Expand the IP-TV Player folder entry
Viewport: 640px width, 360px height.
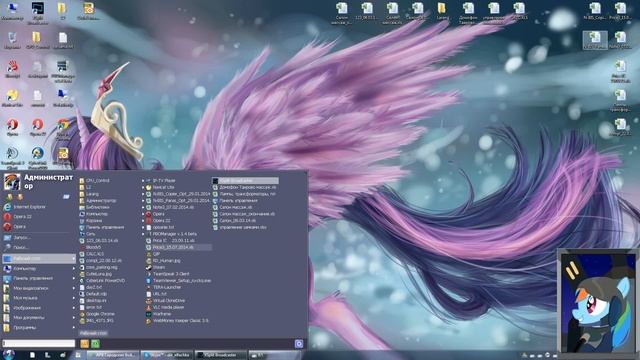point(160,180)
